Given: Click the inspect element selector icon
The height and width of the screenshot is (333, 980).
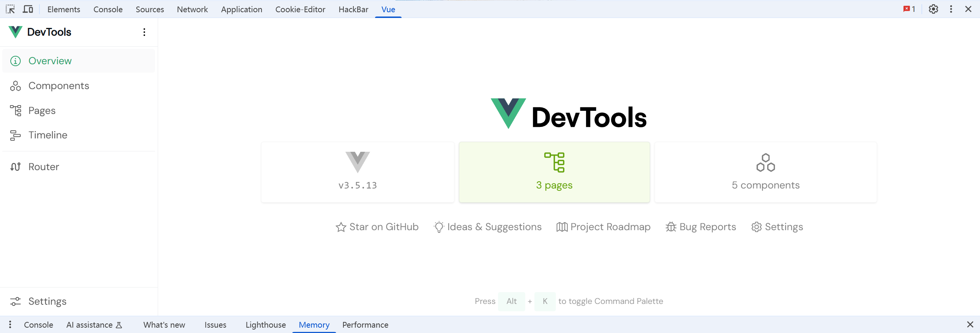Looking at the screenshot, I should [x=10, y=9].
